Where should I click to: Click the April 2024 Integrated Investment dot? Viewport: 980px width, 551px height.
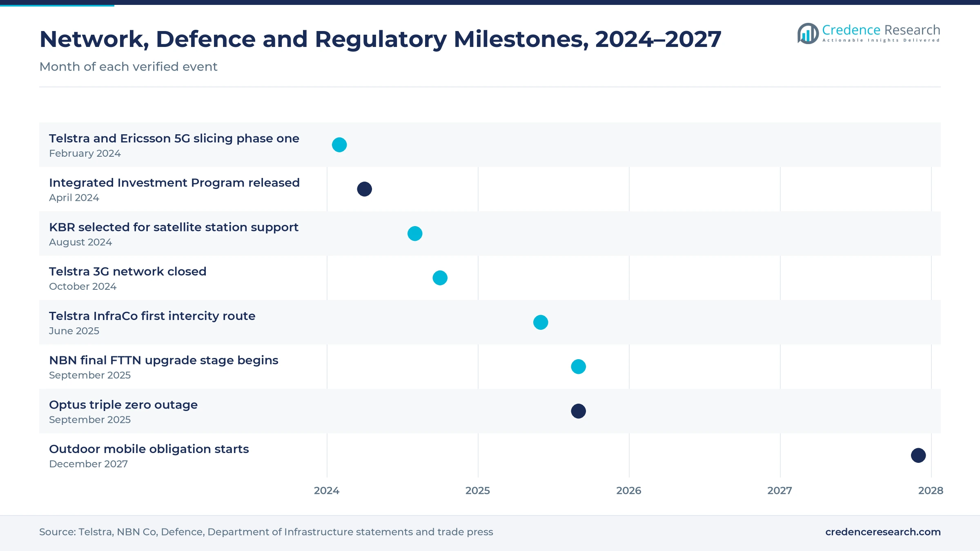point(365,189)
